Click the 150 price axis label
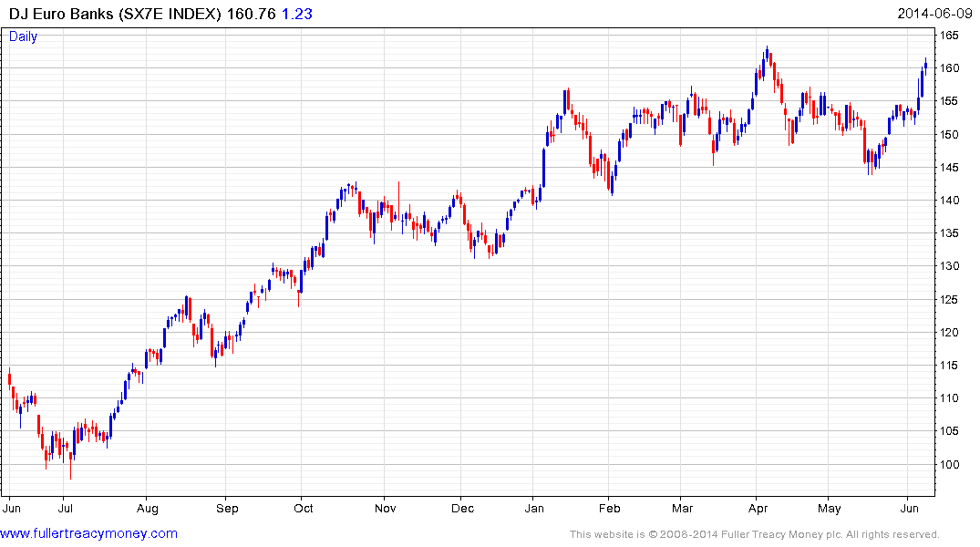 pos(949,134)
